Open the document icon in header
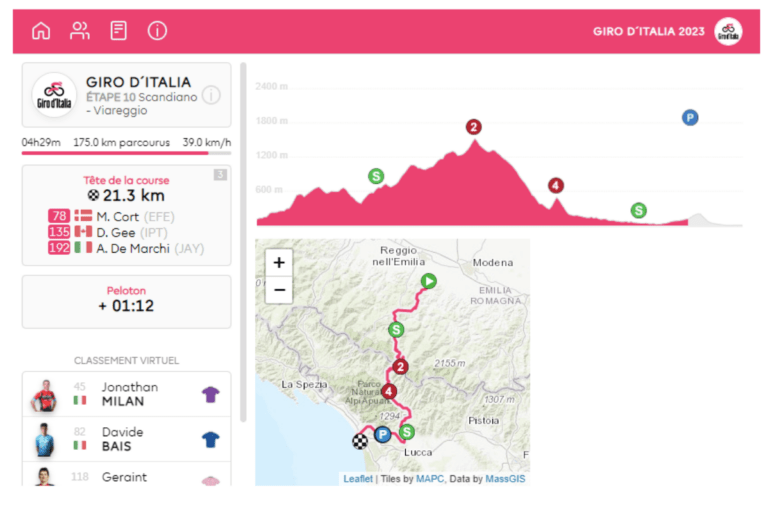768x526 pixels. pos(119,30)
